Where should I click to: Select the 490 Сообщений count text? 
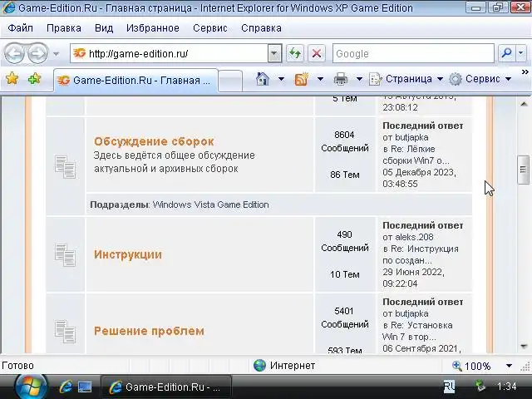coord(345,241)
